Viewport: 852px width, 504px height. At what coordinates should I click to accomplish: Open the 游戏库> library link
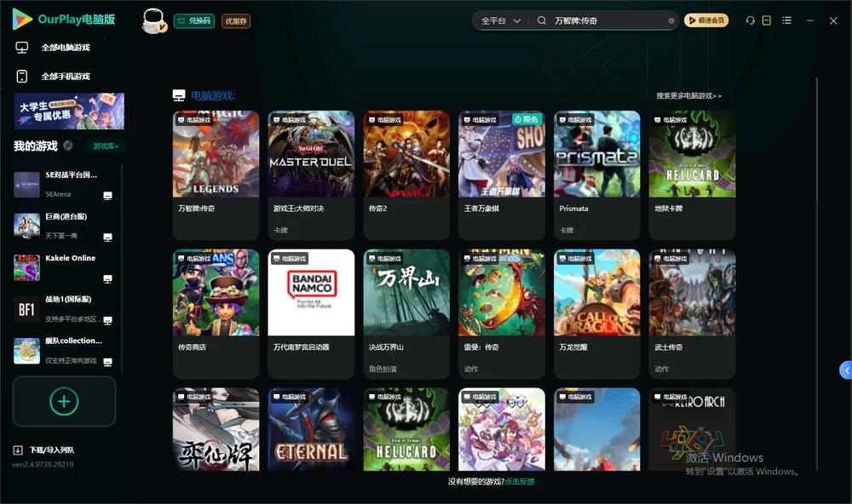106,146
